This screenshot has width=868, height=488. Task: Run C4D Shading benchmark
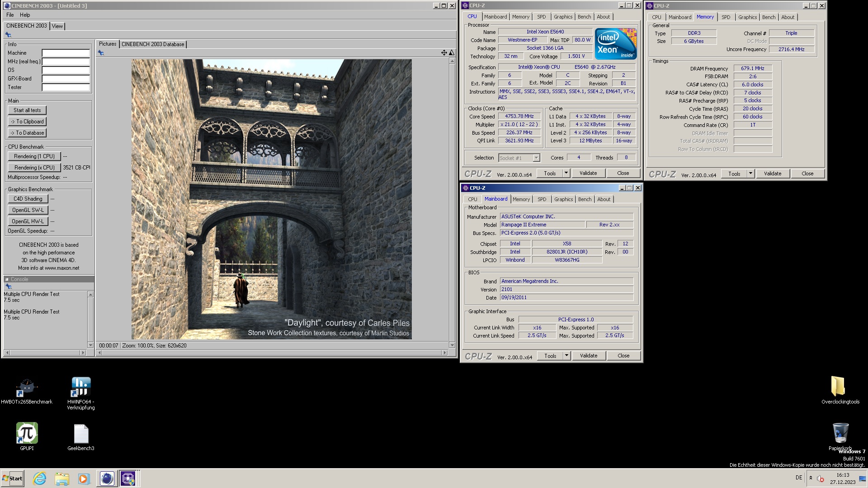pyautogui.click(x=28, y=199)
